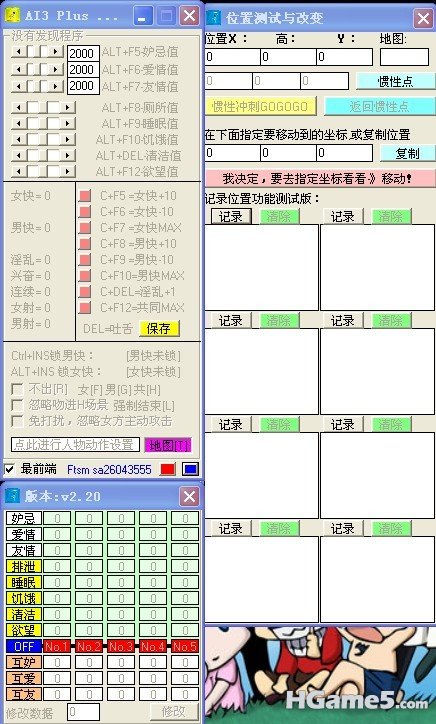Enable the 忽略吻进H场景 checkbox

click(x=17, y=405)
